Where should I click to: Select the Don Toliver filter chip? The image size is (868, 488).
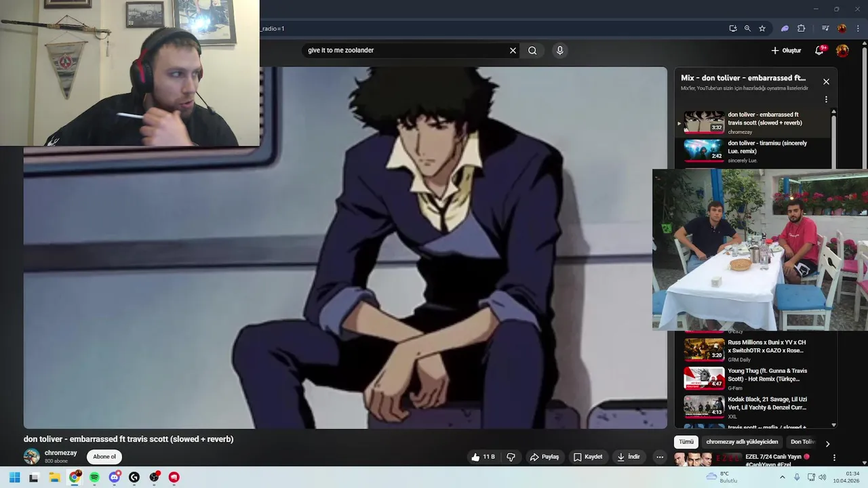coord(802,442)
